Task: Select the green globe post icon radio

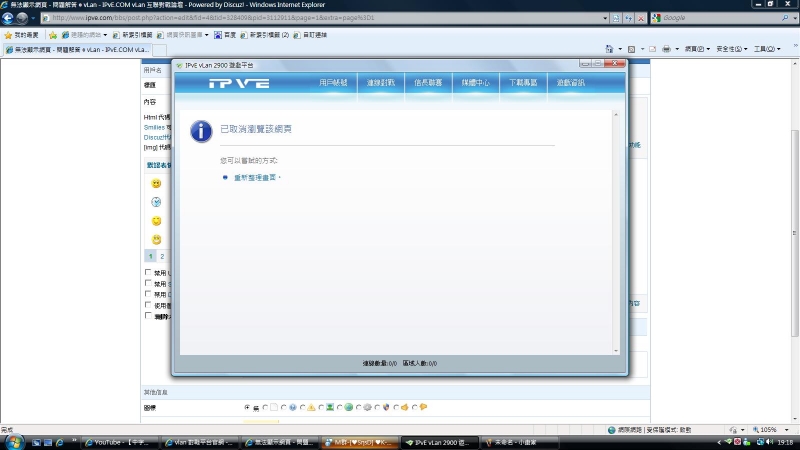Action: [340, 407]
